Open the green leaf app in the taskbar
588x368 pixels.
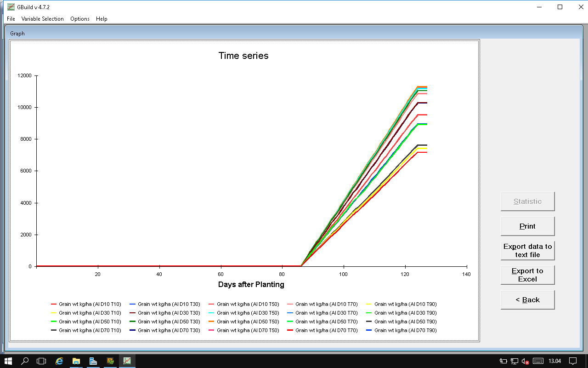110,361
